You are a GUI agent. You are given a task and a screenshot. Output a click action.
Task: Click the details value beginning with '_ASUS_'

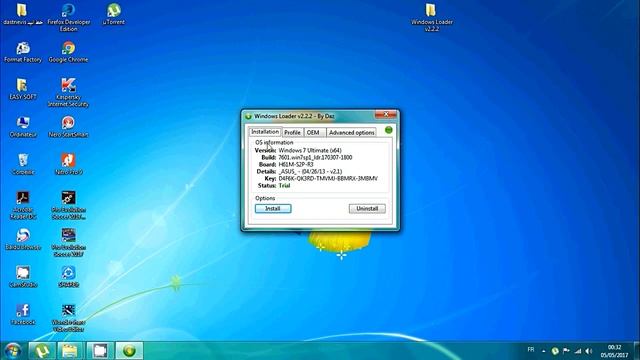310,171
